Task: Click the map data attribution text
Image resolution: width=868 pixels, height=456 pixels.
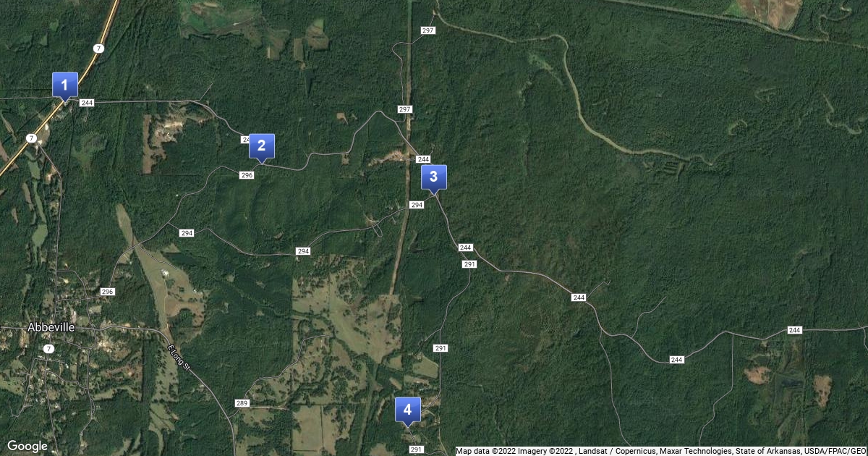Action: click(661, 451)
